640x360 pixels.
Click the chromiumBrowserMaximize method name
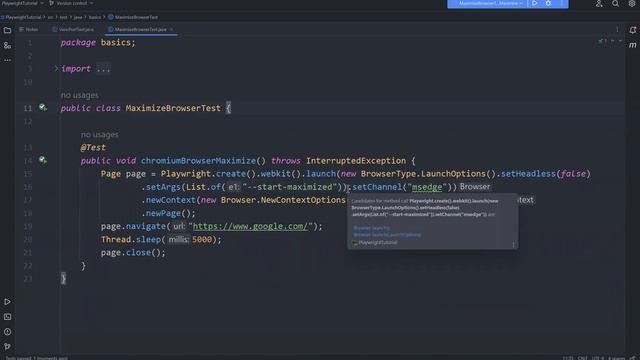pyautogui.click(x=198, y=160)
